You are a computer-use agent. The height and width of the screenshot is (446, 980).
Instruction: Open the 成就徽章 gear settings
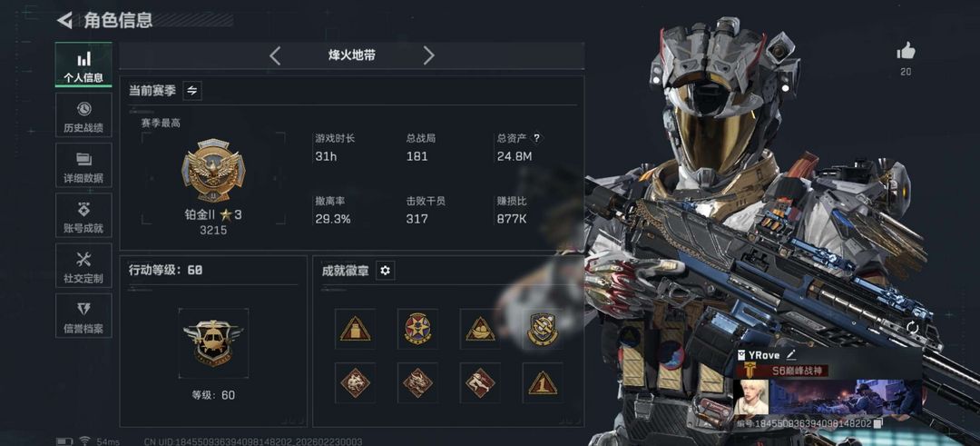click(385, 270)
